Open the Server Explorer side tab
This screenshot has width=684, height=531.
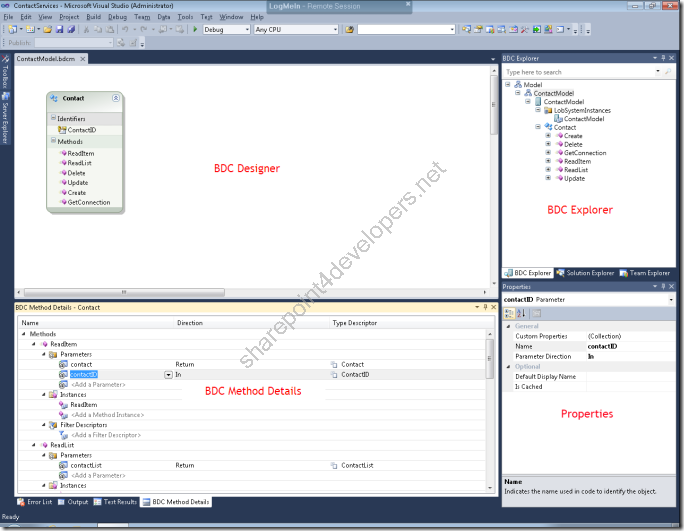(x=5, y=118)
